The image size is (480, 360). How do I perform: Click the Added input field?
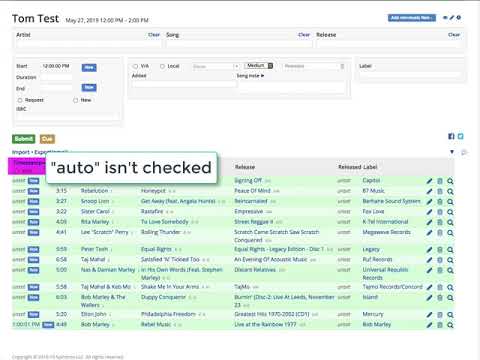point(184,84)
